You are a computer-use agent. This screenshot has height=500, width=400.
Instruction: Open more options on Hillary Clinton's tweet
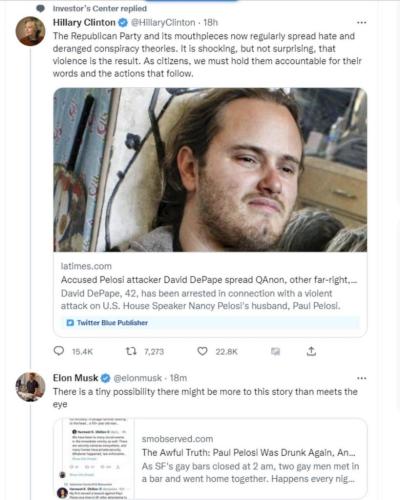(362, 23)
